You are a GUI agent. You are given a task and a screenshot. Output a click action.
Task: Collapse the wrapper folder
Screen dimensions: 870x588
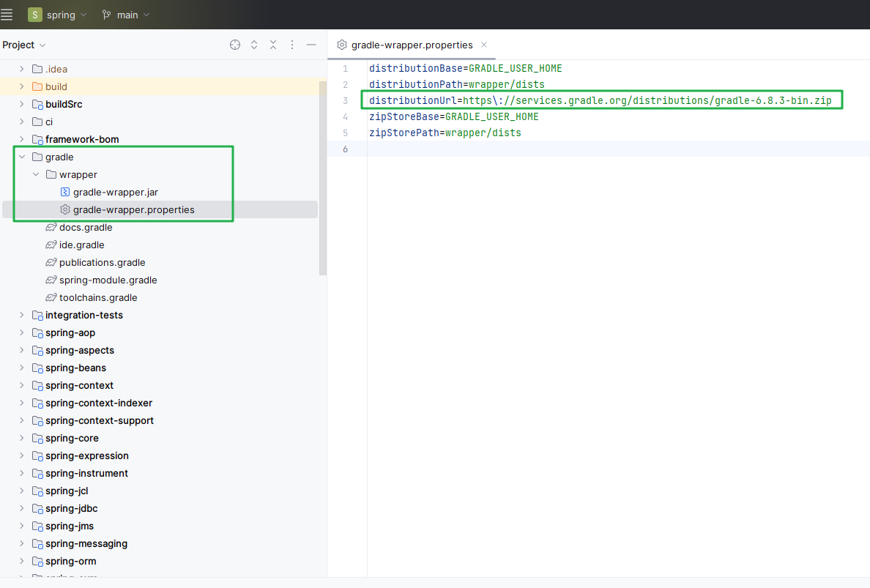(x=35, y=174)
